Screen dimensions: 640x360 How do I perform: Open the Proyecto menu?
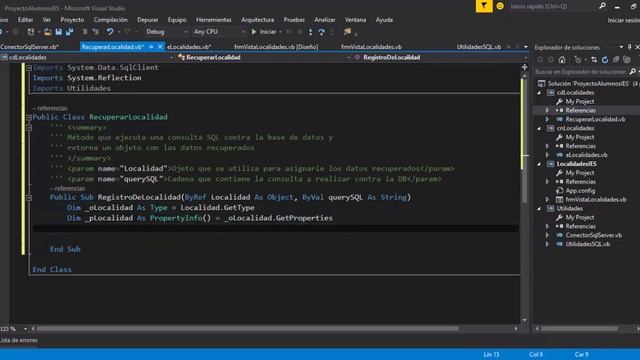click(72, 20)
